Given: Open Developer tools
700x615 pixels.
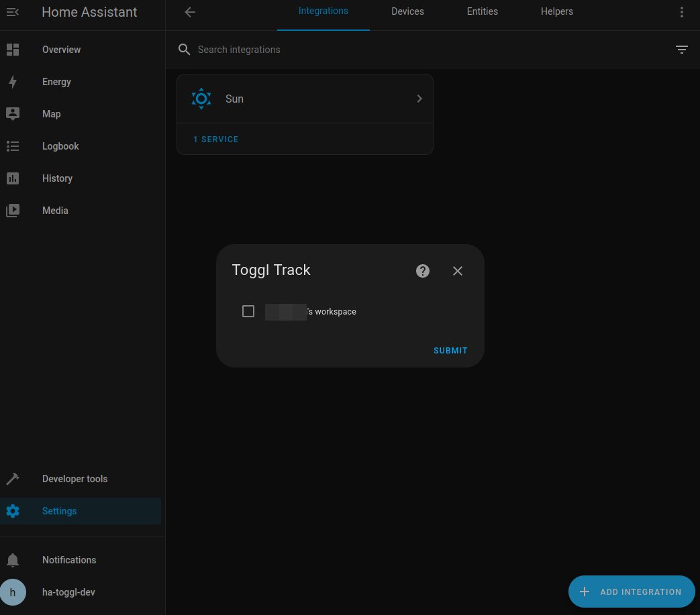Looking at the screenshot, I should coord(81,479).
